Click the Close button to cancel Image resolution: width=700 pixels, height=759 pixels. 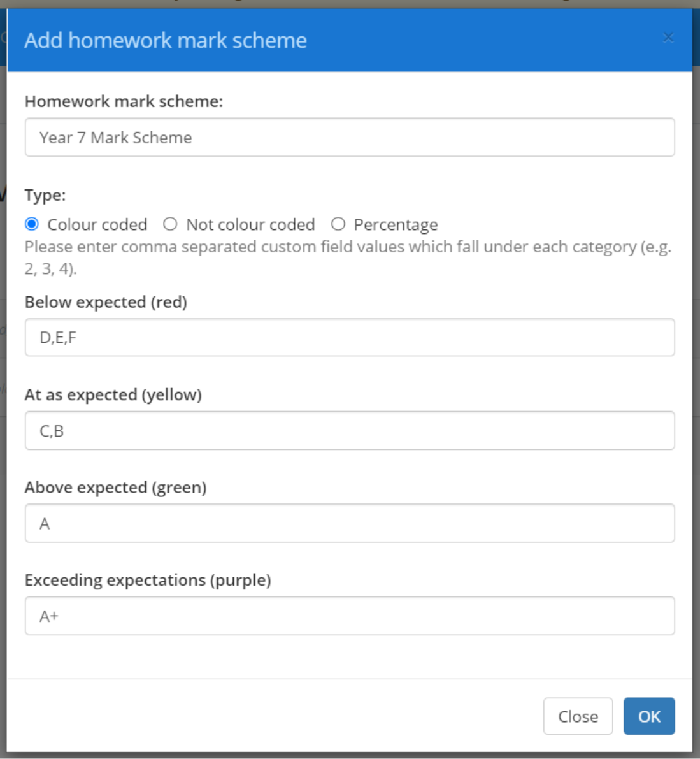pyautogui.click(x=578, y=716)
